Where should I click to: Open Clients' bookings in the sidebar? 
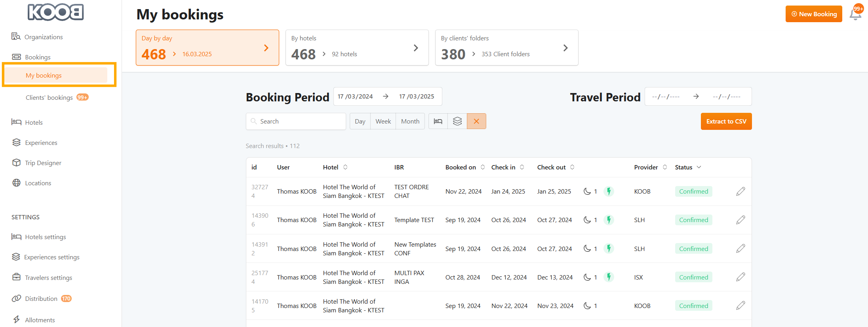(x=49, y=98)
